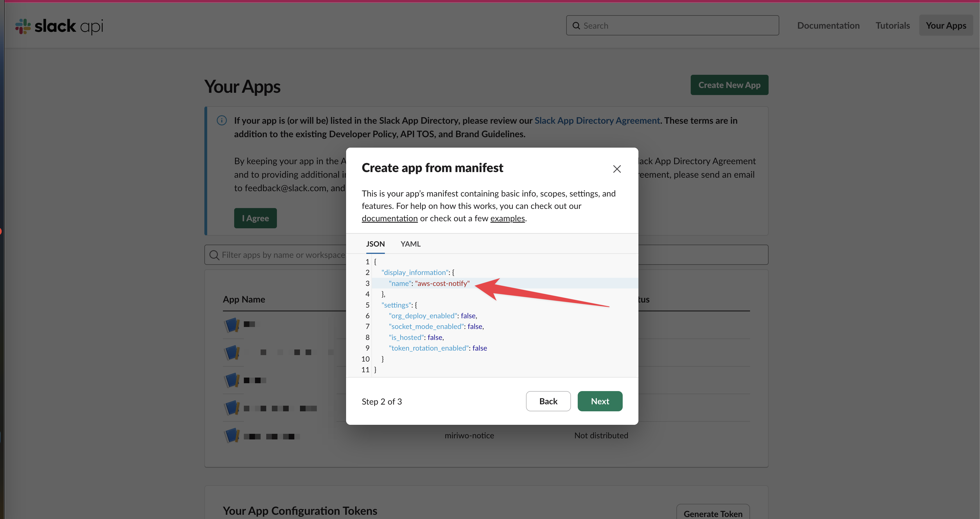Close the Create app from manifest dialog
Image resolution: width=980 pixels, height=519 pixels.
(x=617, y=169)
